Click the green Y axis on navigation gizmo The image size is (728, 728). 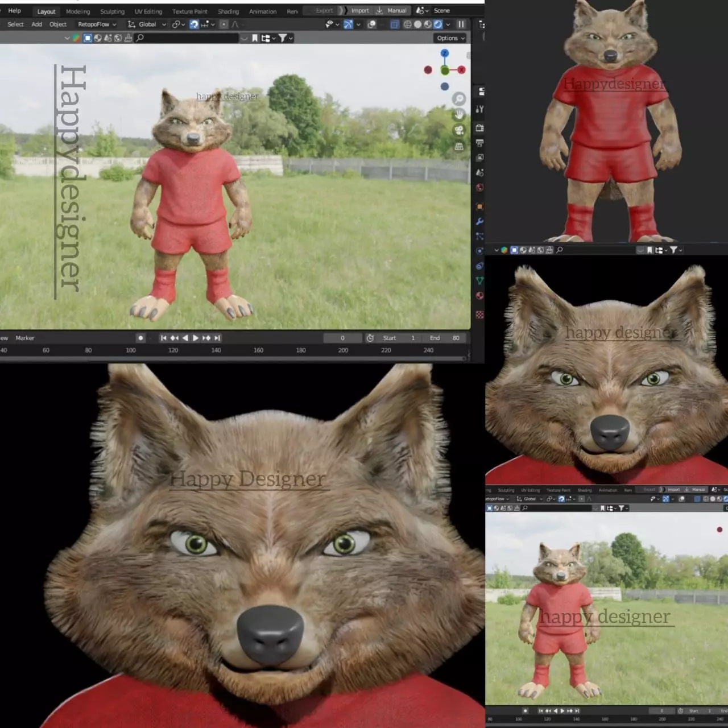(x=445, y=70)
